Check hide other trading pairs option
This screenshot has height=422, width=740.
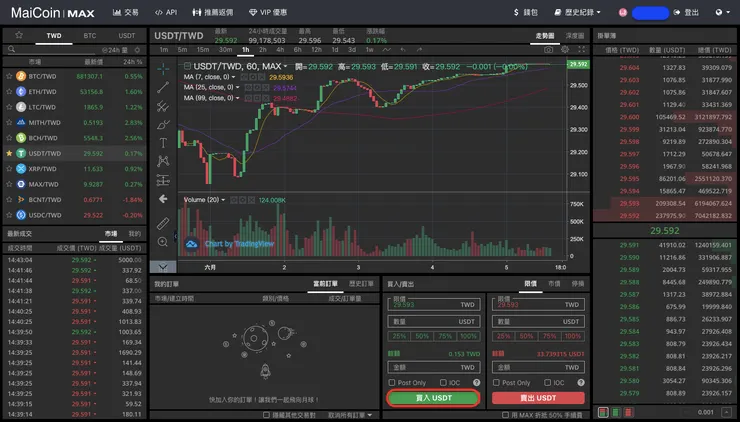point(267,415)
